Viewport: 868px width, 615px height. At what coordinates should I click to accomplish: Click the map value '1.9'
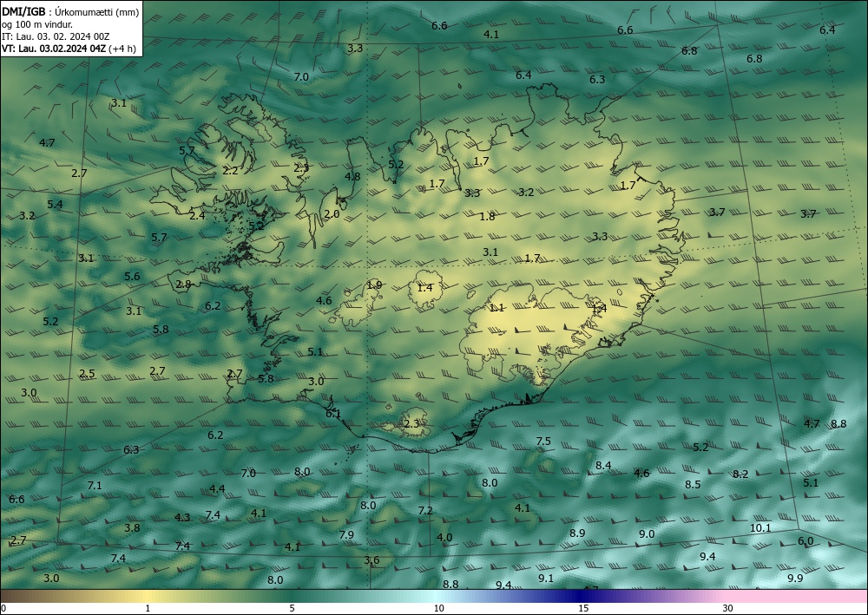tap(374, 285)
